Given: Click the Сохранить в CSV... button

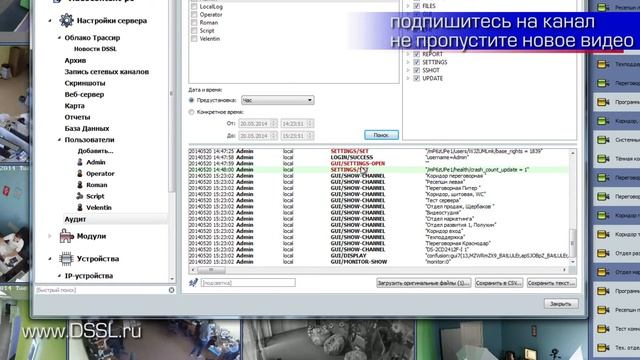Looking at the screenshot, I should tap(499, 282).
